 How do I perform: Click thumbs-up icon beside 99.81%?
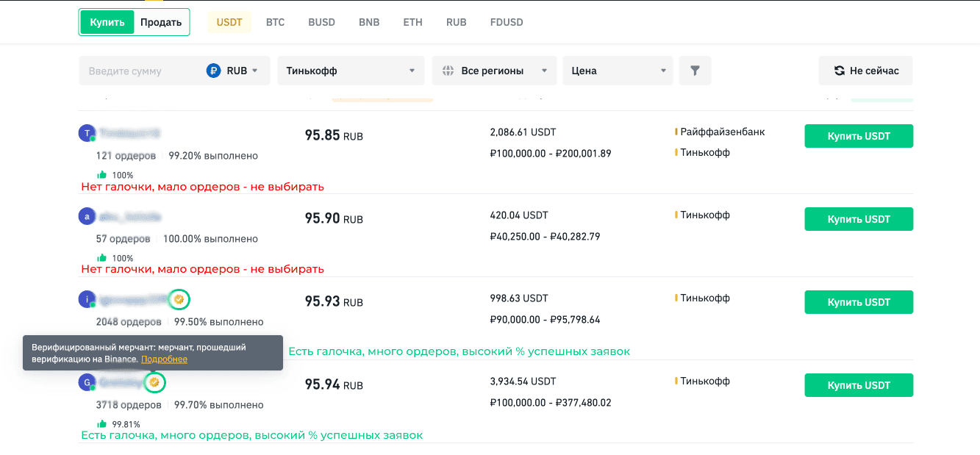(x=102, y=423)
